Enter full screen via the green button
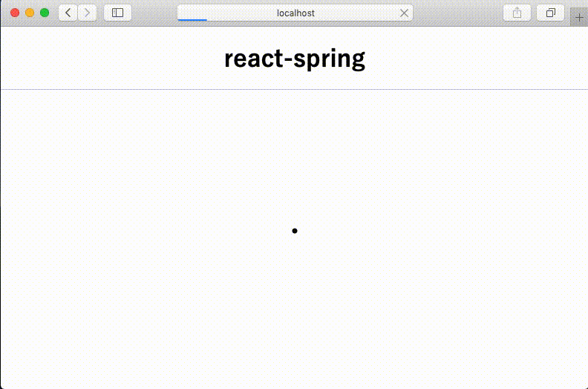Screen dimensions: 588x389 pos(45,13)
